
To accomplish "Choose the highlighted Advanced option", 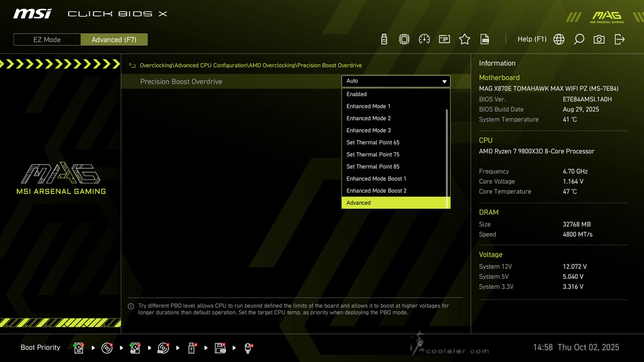I will coord(396,203).
